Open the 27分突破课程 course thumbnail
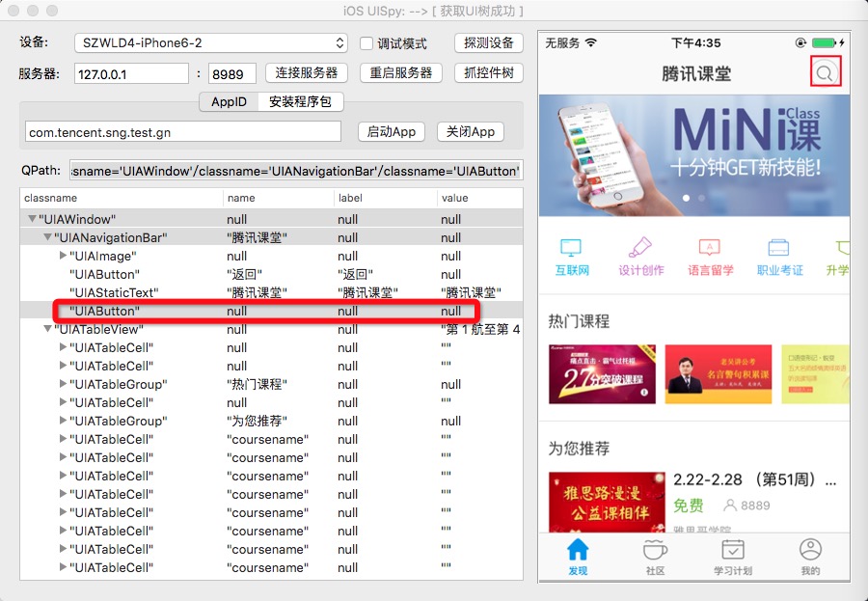This screenshot has width=868, height=601. (x=602, y=374)
